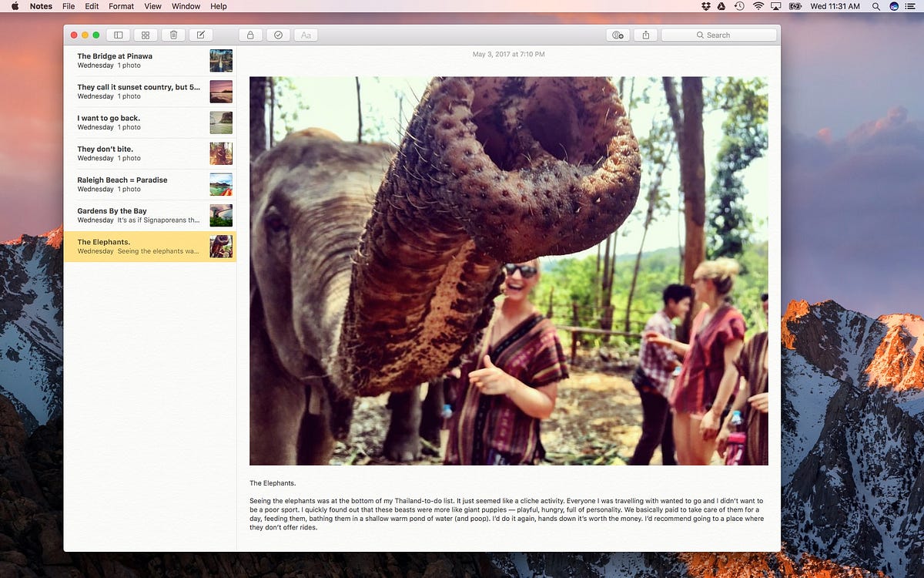Open the Share button in the toolbar
Viewport: 924px width, 578px height.
646,35
